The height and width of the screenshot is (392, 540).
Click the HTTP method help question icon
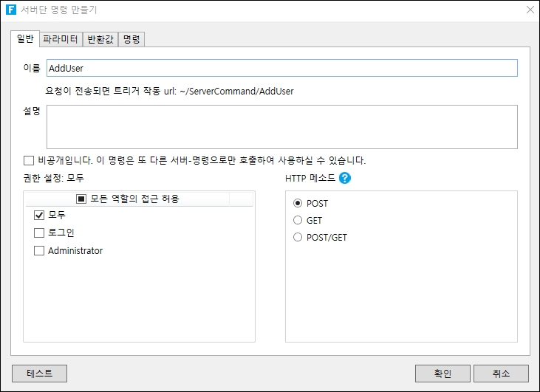click(345, 178)
